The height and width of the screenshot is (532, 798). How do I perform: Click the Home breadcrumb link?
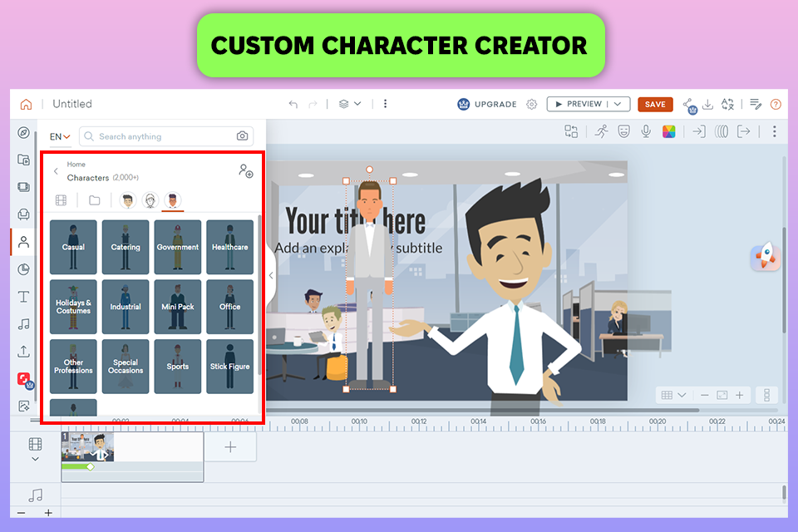coord(76,165)
